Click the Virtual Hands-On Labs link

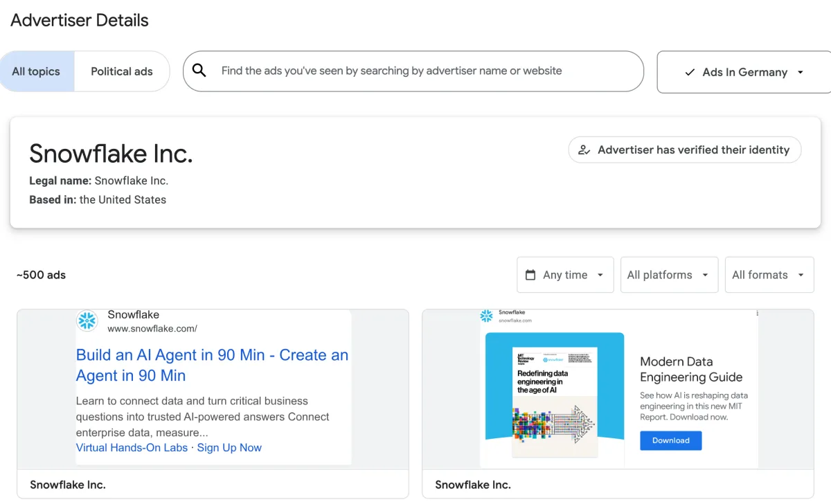tap(132, 448)
